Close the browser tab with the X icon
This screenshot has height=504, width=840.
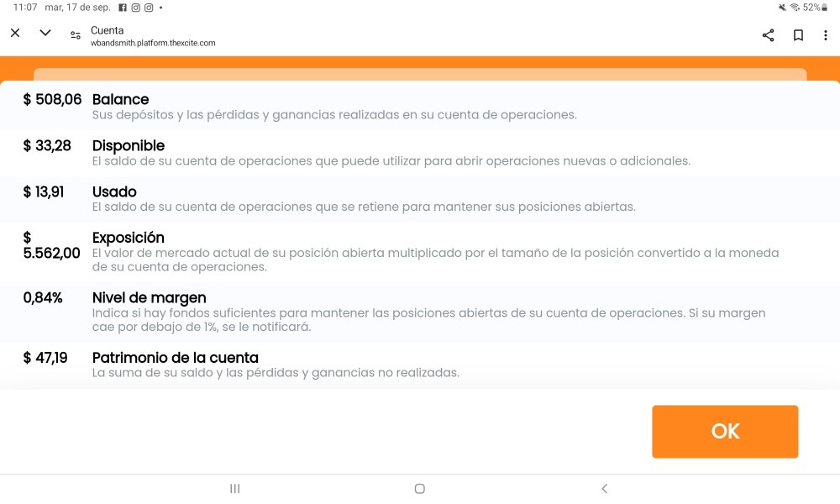(15, 34)
